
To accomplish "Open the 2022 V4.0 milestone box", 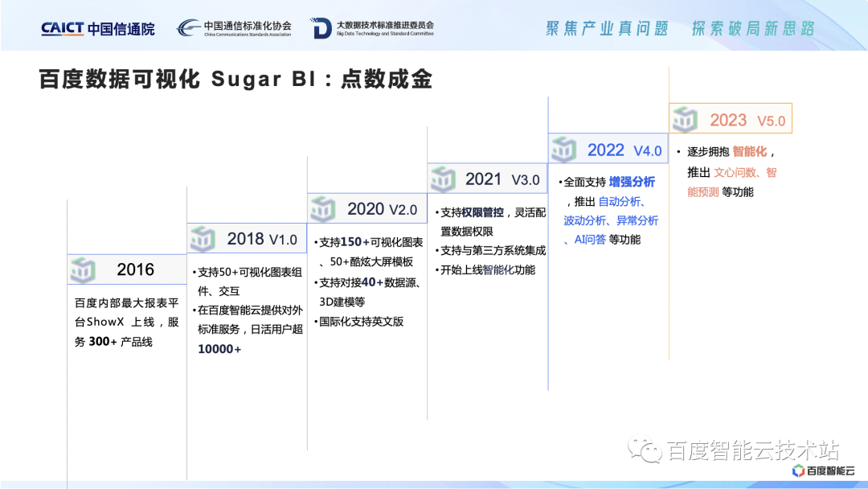I will (608, 149).
